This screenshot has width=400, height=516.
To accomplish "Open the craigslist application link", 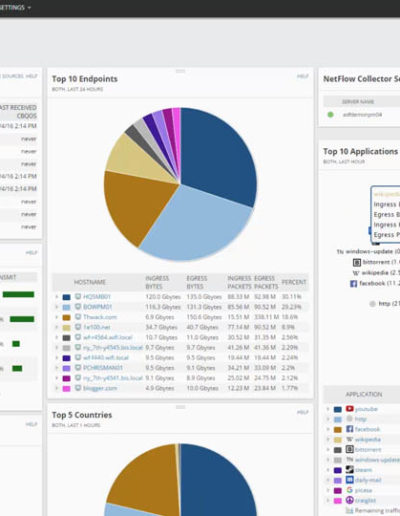I will 365,500.
